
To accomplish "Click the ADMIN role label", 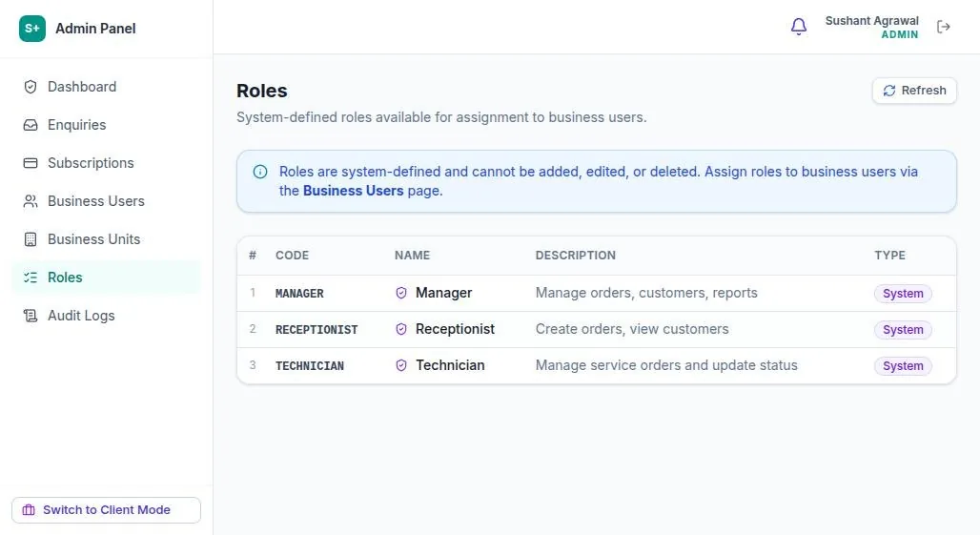I will tap(900, 35).
